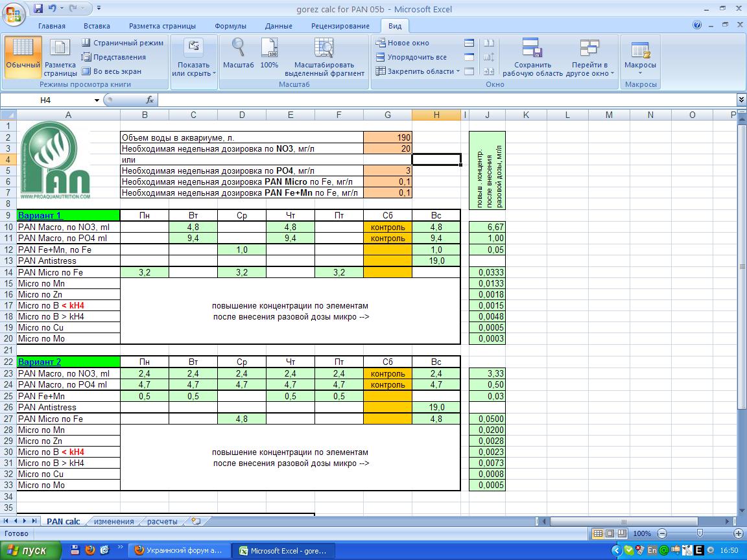Open a new window with Новое окно
This screenshot has height=560, width=747.
[402, 43]
